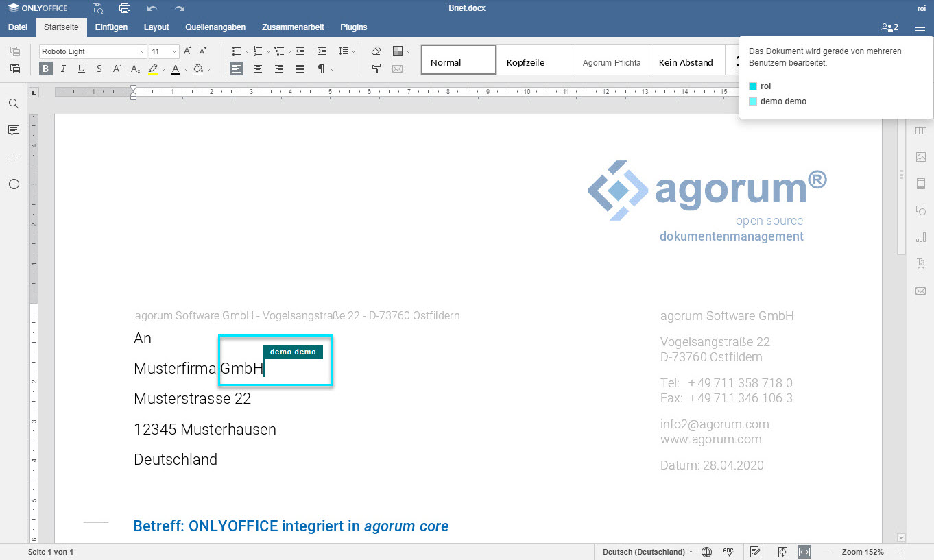Open chart settings in right sidebar
Screen dimensions: 934x560
click(920, 237)
